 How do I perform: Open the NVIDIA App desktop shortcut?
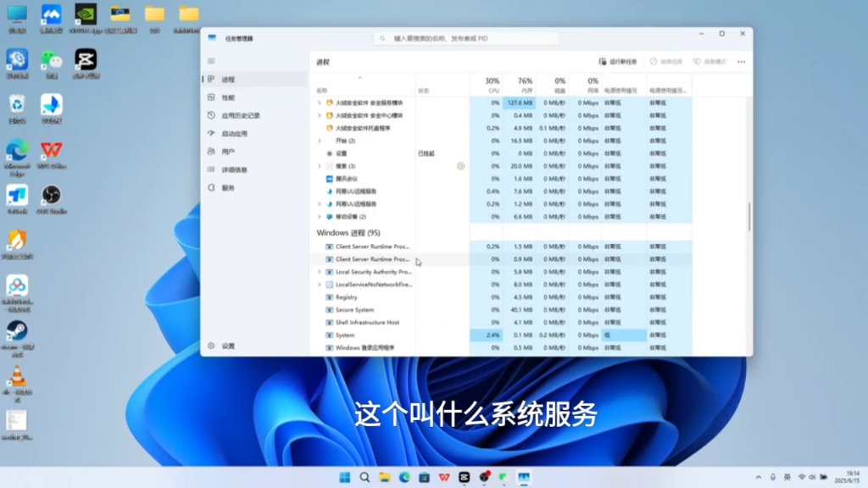point(86,19)
